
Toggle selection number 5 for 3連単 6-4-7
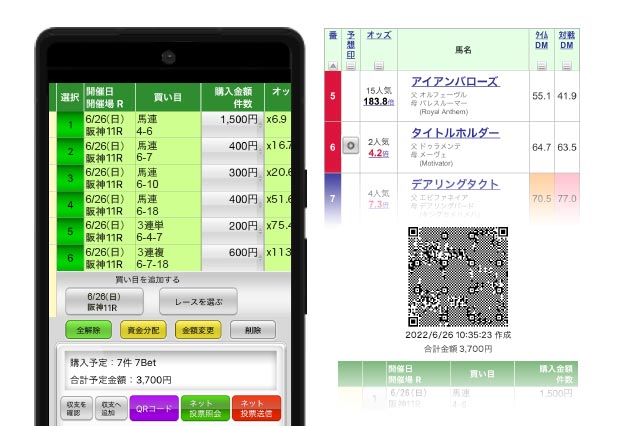click(68, 233)
